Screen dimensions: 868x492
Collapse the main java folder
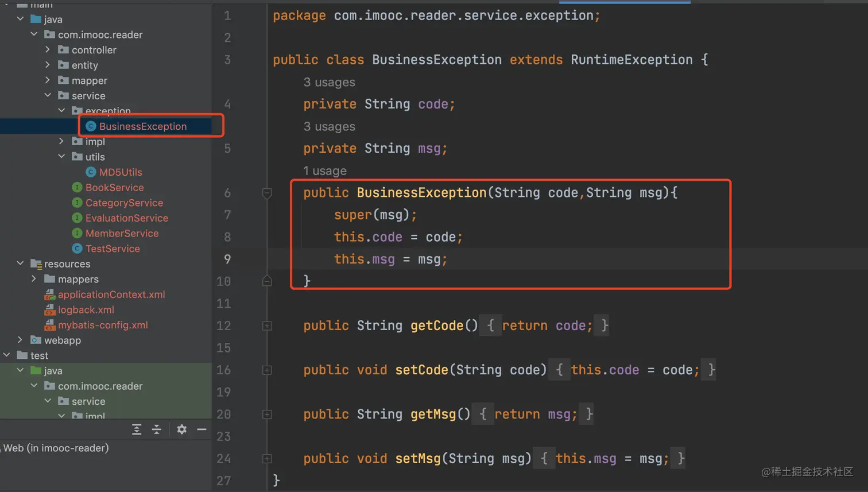pyautogui.click(x=20, y=19)
